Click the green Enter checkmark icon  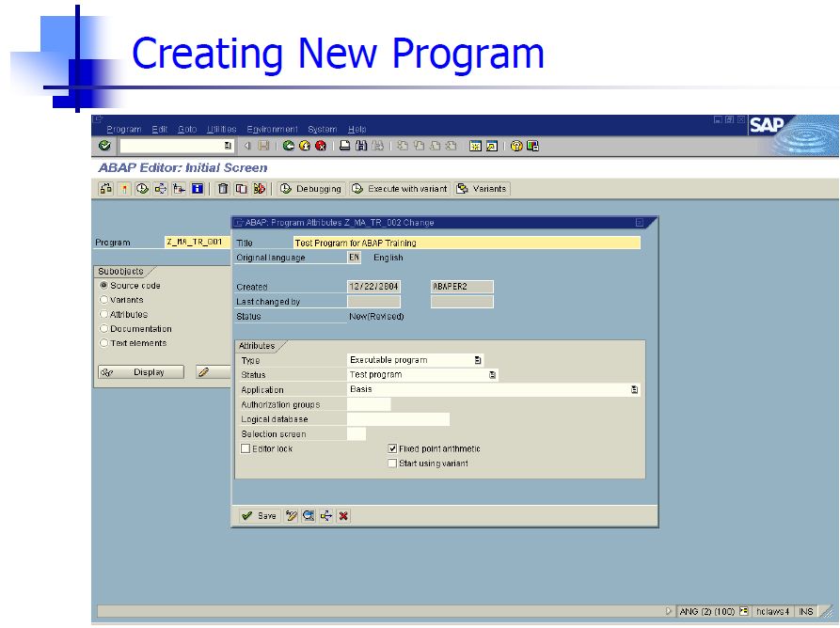tap(103, 146)
